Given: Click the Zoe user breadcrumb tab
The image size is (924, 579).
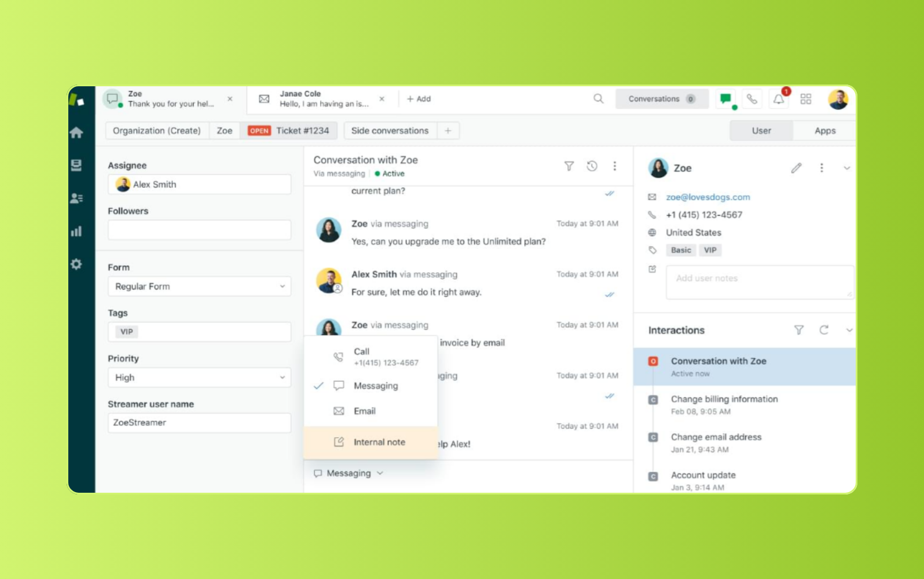Looking at the screenshot, I should [x=225, y=131].
